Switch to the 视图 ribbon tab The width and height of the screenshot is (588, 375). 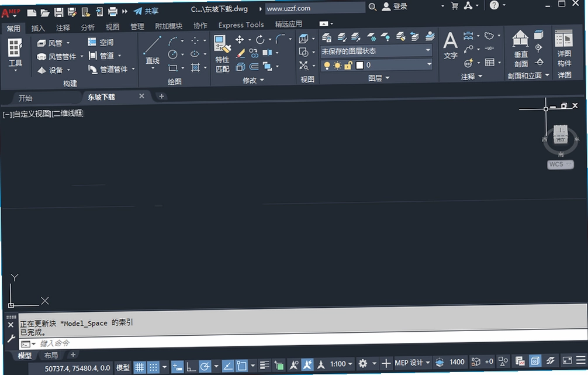(x=112, y=27)
